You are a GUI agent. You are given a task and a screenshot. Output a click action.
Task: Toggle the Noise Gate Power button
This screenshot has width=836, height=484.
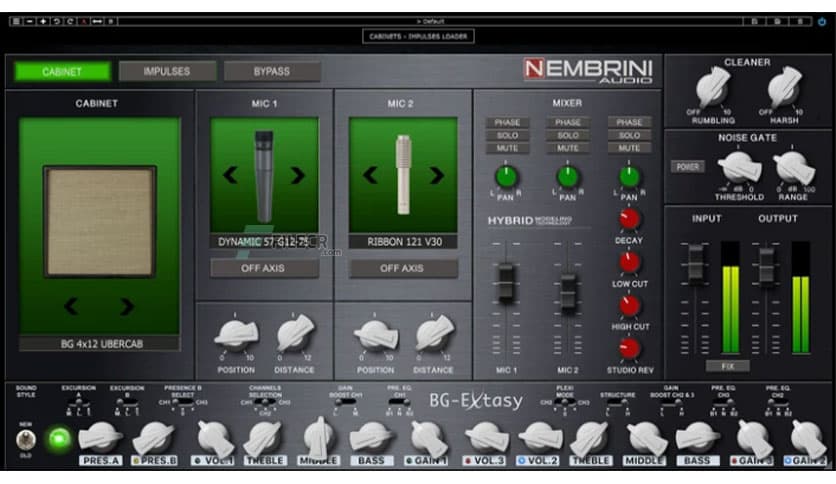click(x=688, y=167)
